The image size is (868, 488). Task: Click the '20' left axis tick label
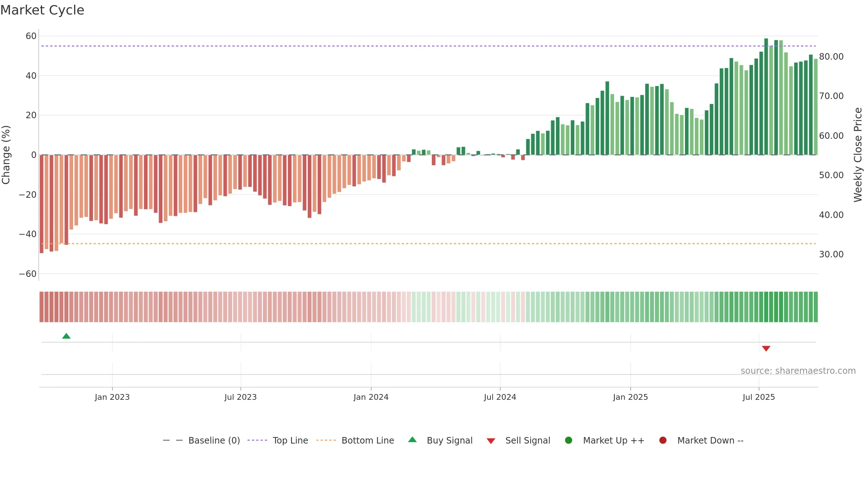(31, 115)
